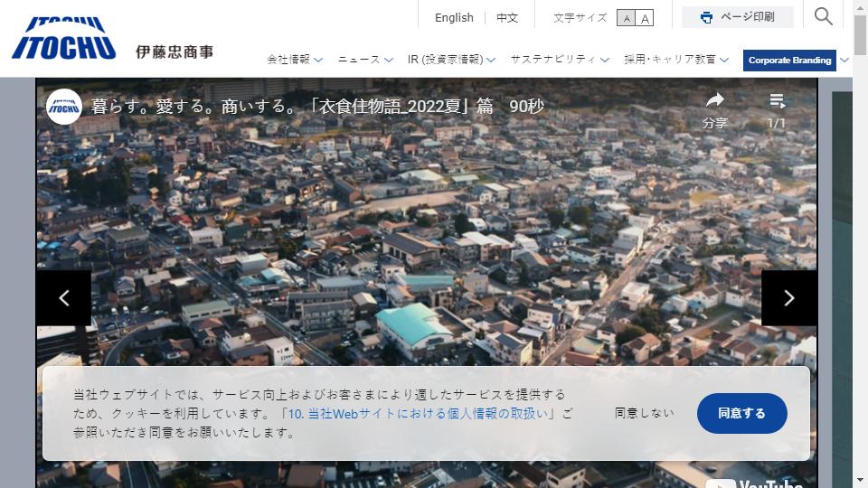Click the ITOCHU logo in the header

pyautogui.click(x=63, y=38)
